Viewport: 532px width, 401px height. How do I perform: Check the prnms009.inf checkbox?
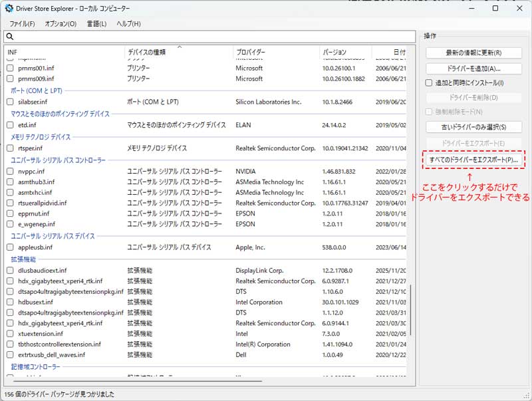10,78
